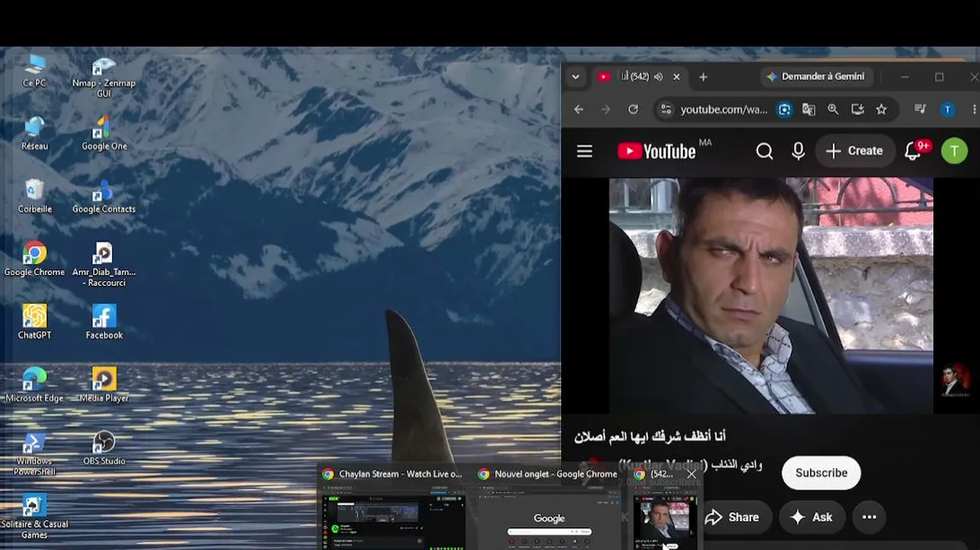Reload the YouTube page
980x550 pixels.
[x=633, y=109]
